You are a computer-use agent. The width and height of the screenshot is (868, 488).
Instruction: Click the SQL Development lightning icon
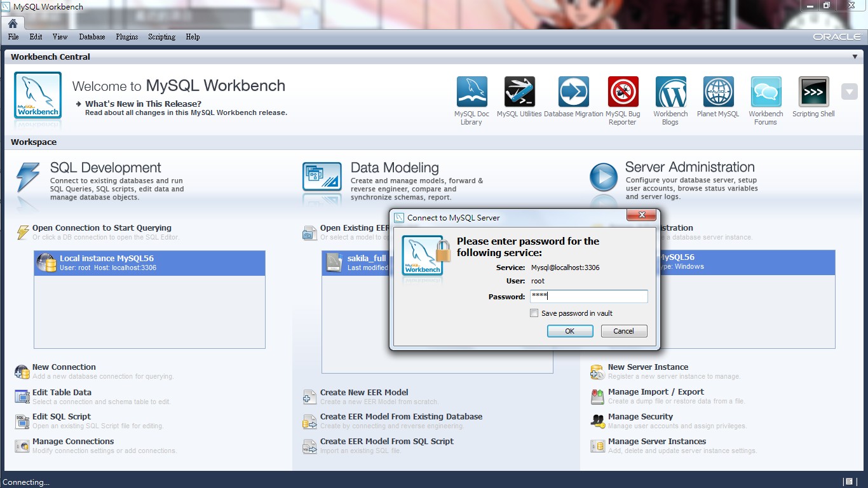coord(28,177)
